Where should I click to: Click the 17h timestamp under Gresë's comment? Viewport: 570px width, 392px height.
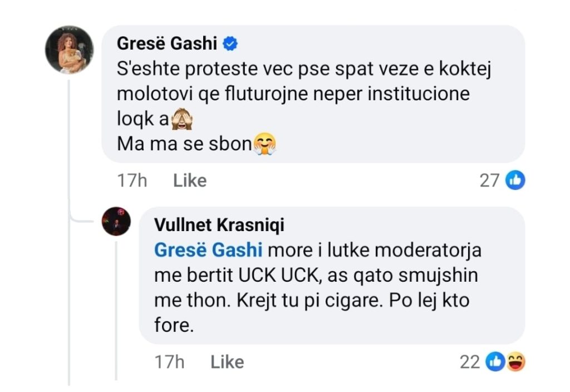point(132,180)
